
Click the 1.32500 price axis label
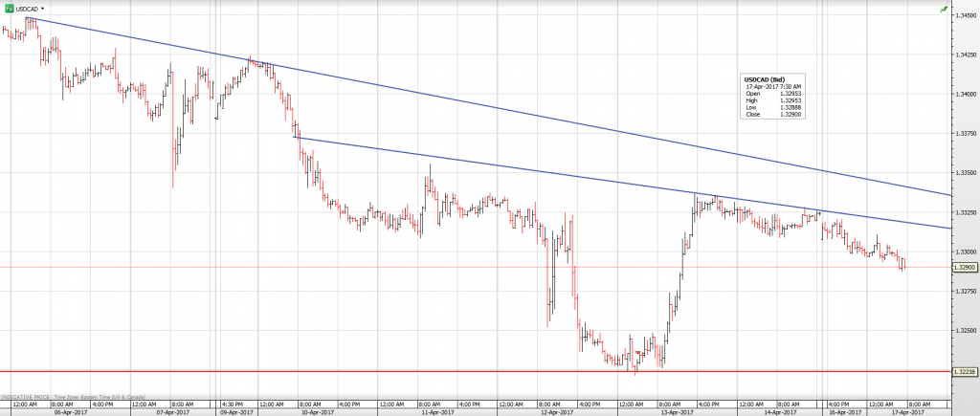[x=965, y=330]
